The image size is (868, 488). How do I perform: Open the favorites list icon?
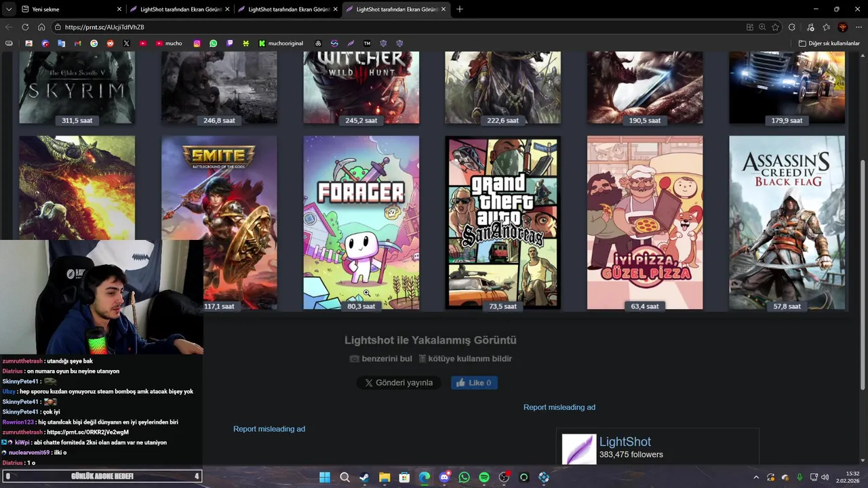826,27
